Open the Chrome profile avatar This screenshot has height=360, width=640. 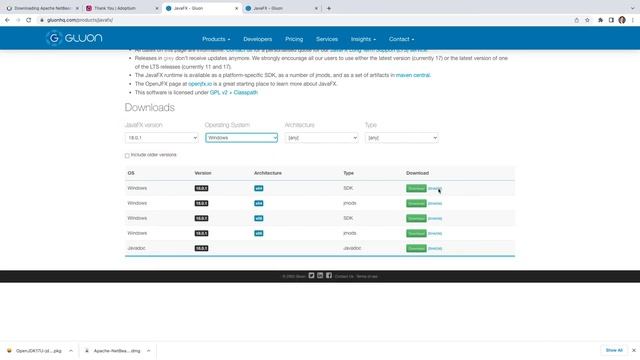(622, 20)
